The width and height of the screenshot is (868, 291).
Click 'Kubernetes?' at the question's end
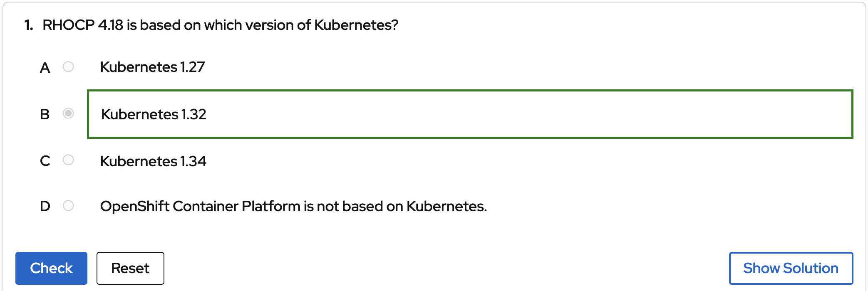[x=356, y=25]
